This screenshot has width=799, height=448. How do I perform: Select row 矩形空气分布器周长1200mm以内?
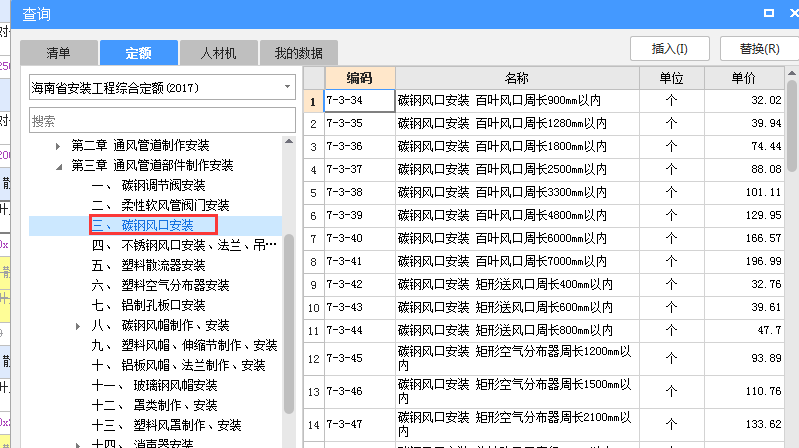[x=517, y=358]
